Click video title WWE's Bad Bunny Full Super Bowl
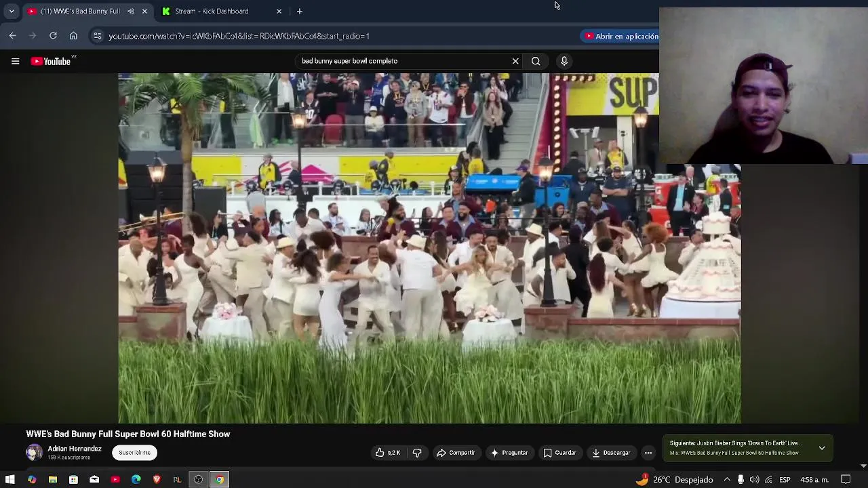Screen dimensions: 868x488 coord(128,434)
